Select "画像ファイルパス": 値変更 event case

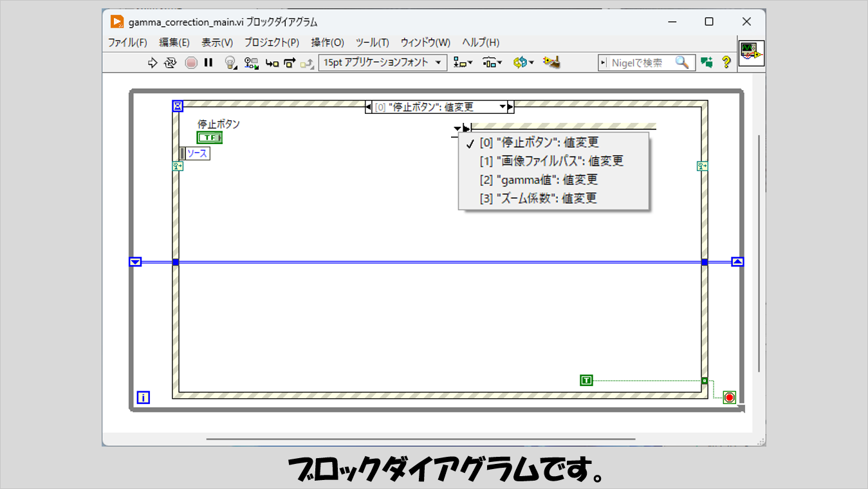[551, 161]
